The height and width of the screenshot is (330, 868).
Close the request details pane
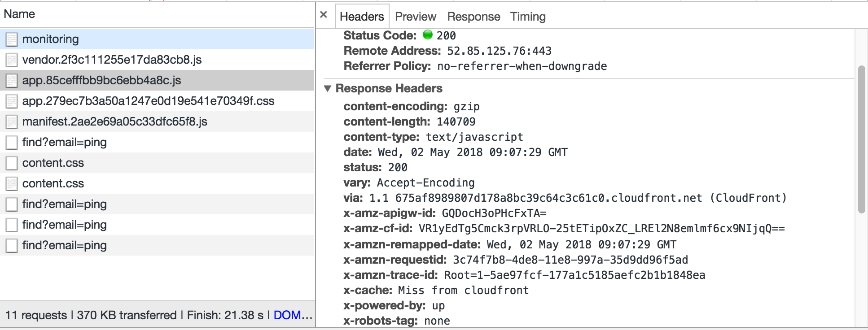pos(324,14)
